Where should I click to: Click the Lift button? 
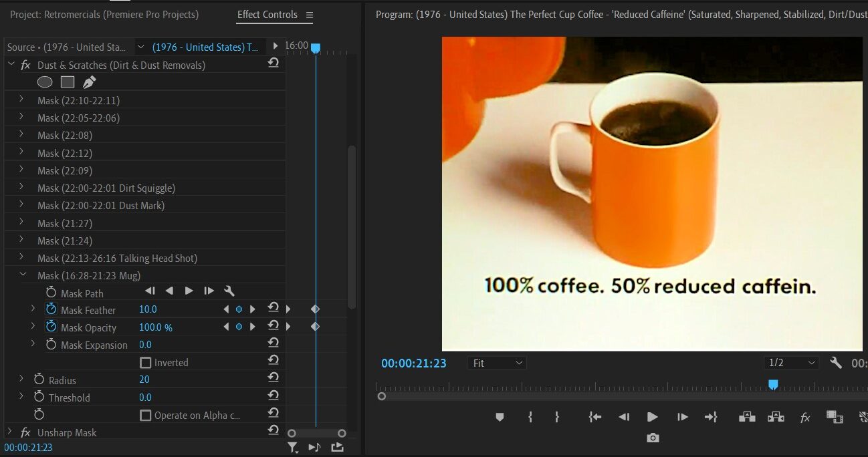click(746, 417)
